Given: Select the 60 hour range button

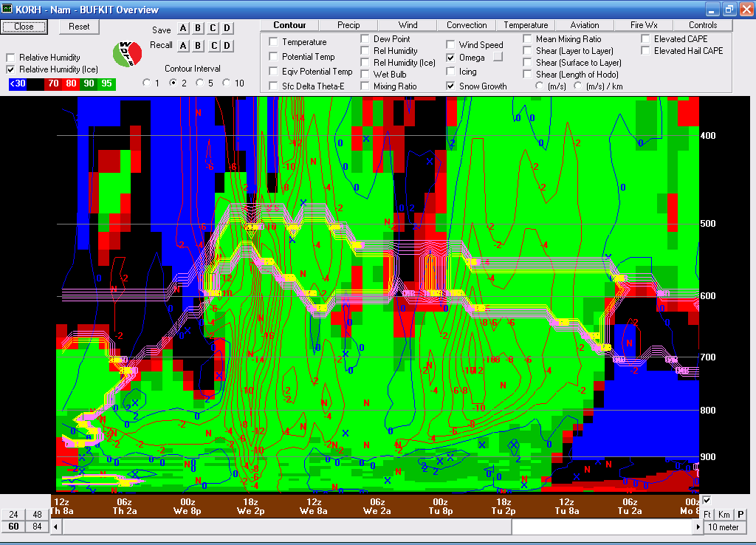Looking at the screenshot, I should [13, 527].
